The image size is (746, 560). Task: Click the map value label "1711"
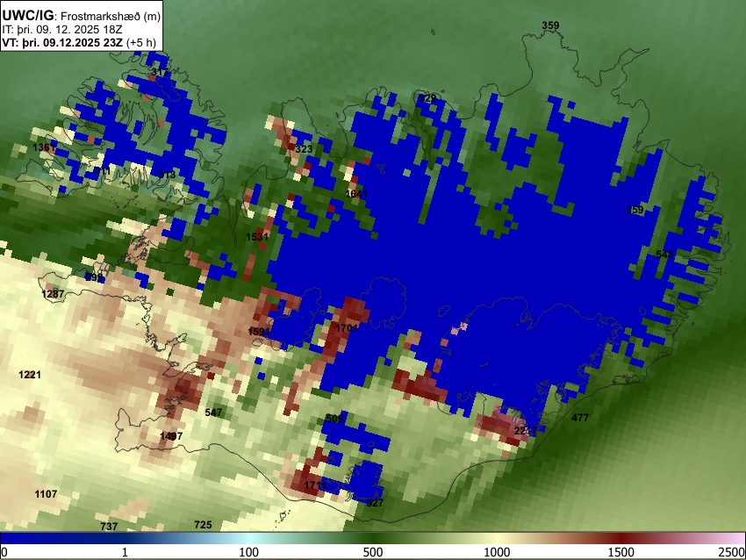coord(315,485)
